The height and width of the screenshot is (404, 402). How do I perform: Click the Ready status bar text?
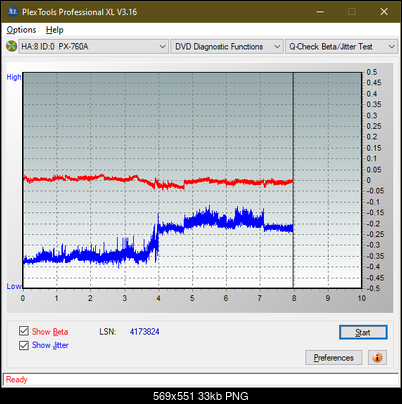pos(17,380)
